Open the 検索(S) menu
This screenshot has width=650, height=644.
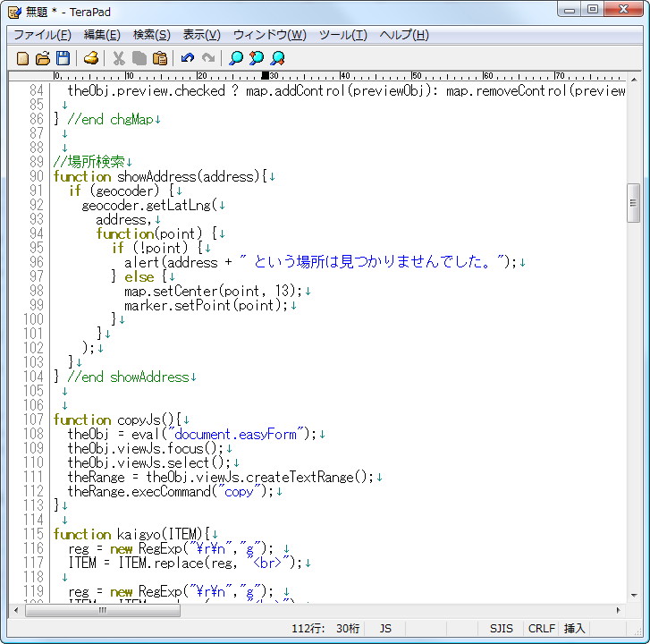[152, 35]
